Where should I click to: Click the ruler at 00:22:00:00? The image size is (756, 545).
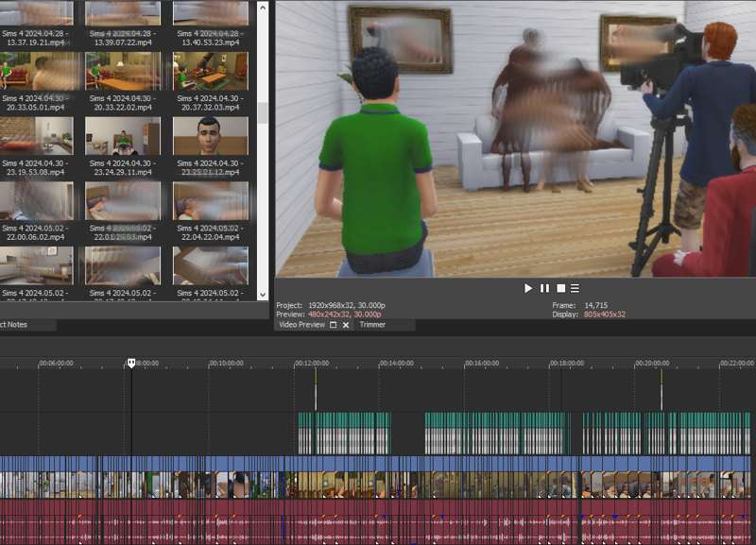click(737, 363)
